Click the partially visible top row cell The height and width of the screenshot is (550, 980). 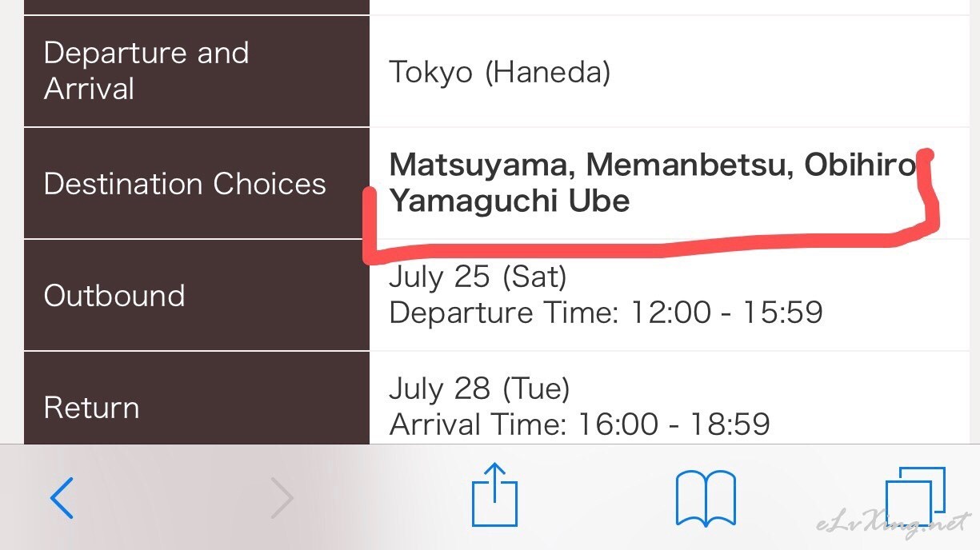(197, 7)
